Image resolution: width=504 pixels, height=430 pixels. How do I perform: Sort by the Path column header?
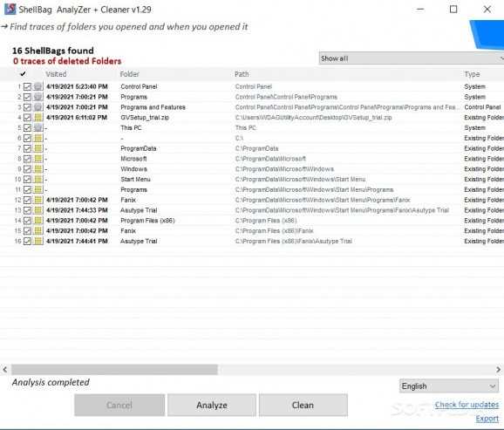pyautogui.click(x=242, y=74)
